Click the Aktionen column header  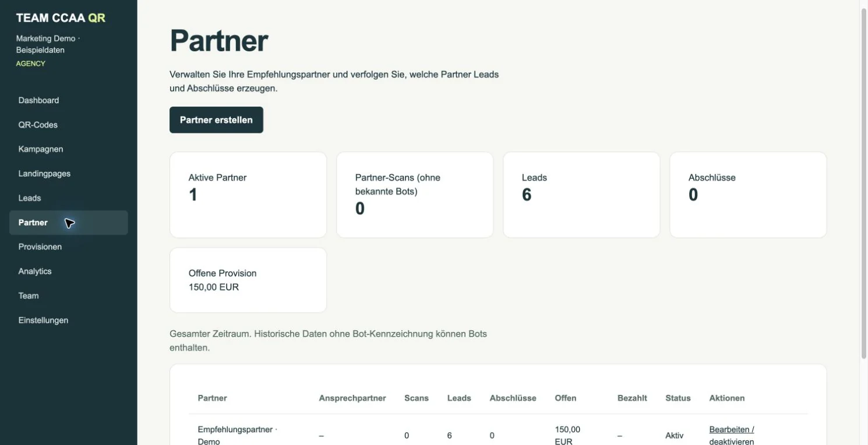click(x=727, y=398)
